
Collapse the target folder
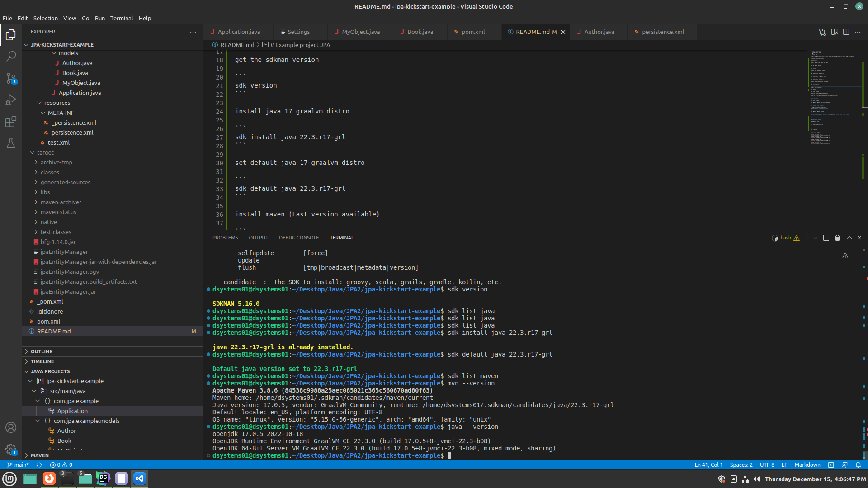click(45, 153)
